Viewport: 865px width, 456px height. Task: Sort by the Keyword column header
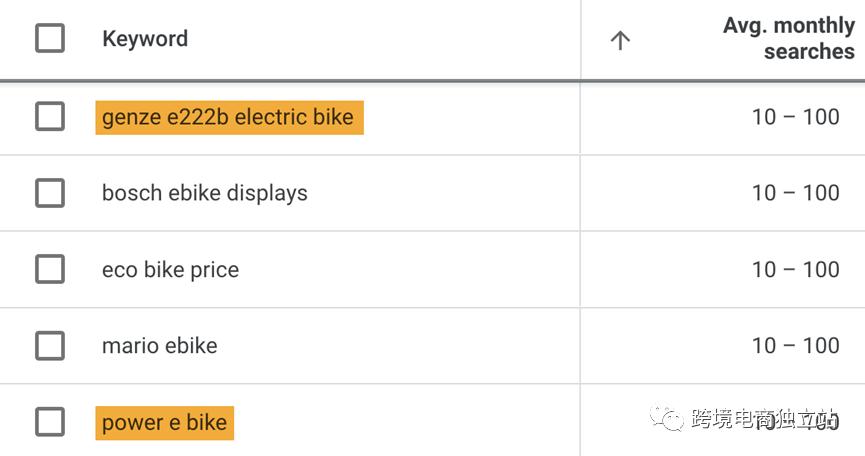tap(145, 39)
